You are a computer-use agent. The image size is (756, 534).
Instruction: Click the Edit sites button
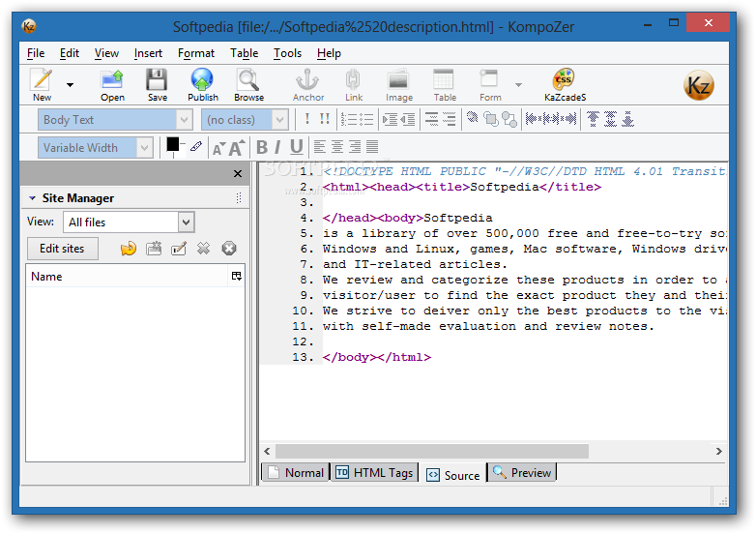click(62, 249)
